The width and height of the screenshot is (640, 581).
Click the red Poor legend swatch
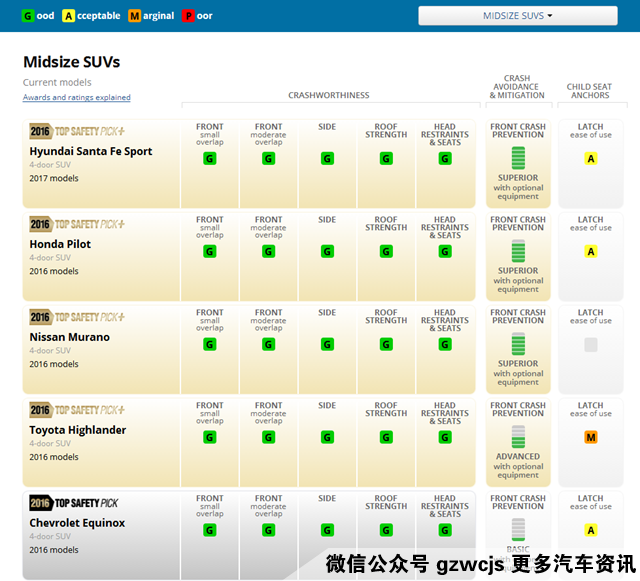point(188,16)
